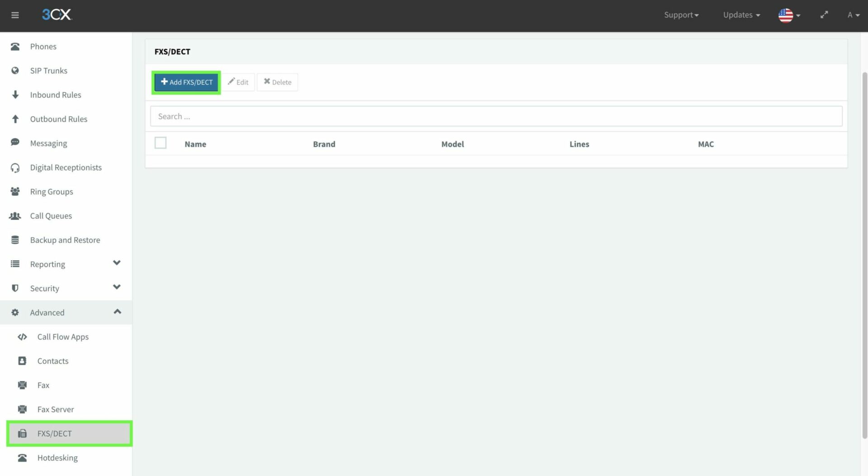Click the Messaging chat bubble icon
This screenshot has height=476, width=868.
pos(15,143)
